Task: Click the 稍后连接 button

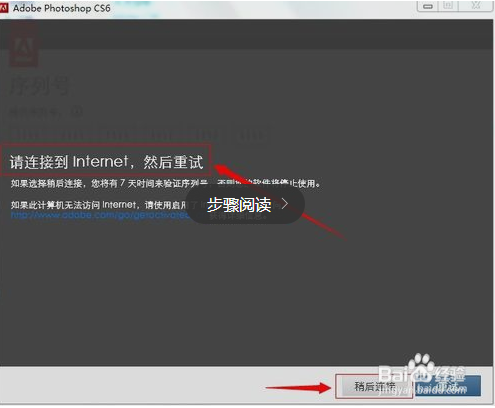Action: (374, 387)
